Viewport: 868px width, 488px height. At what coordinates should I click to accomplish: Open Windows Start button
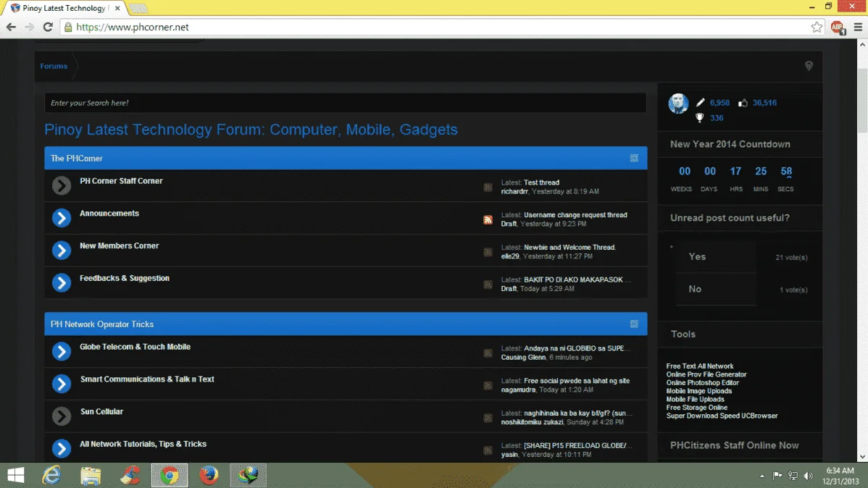pos(16,475)
